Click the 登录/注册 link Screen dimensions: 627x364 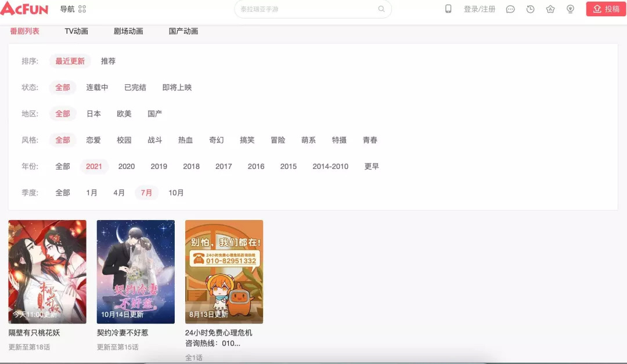[x=480, y=9]
